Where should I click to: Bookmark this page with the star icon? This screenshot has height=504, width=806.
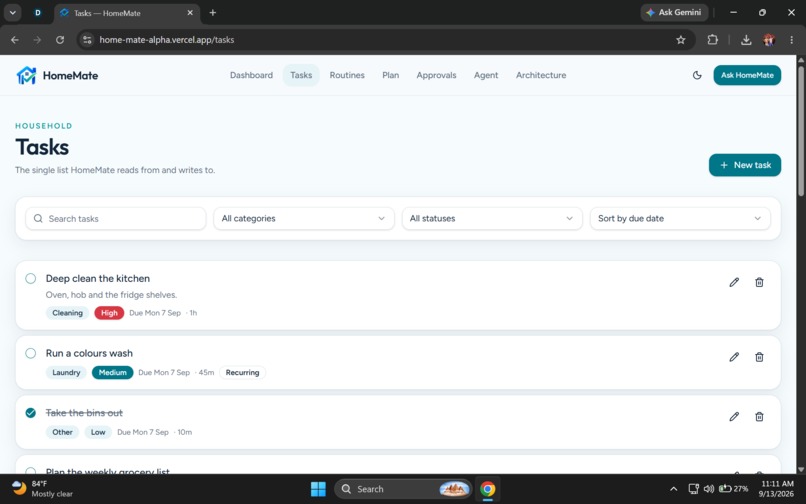(681, 40)
